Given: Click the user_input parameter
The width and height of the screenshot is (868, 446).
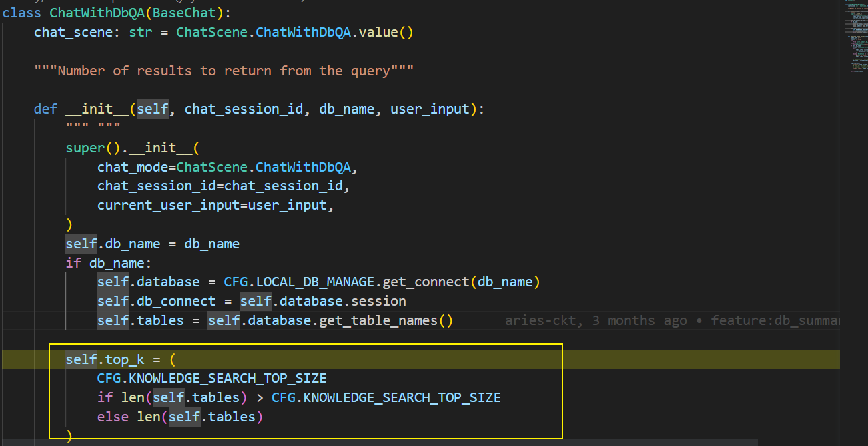Looking at the screenshot, I should [430, 108].
